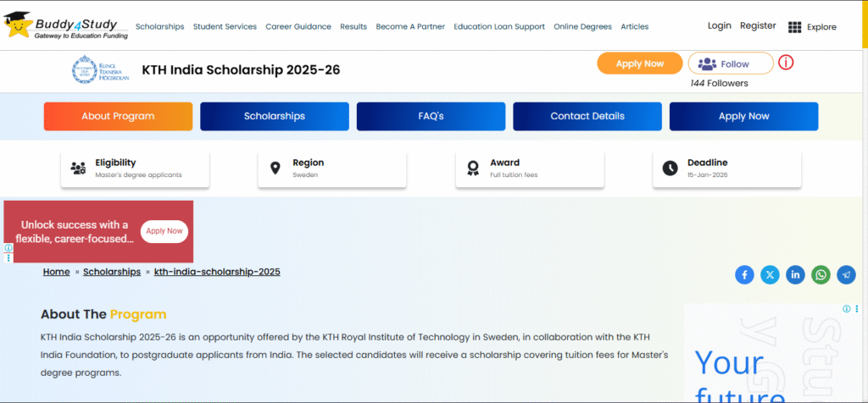The height and width of the screenshot is (403, 868).
Task: Click the Buddy4Study logo
Action: click(x=65, y=25)
